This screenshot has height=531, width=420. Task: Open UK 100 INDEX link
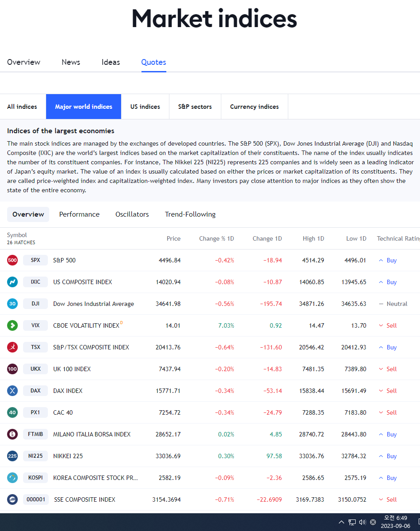coord(72,369)
